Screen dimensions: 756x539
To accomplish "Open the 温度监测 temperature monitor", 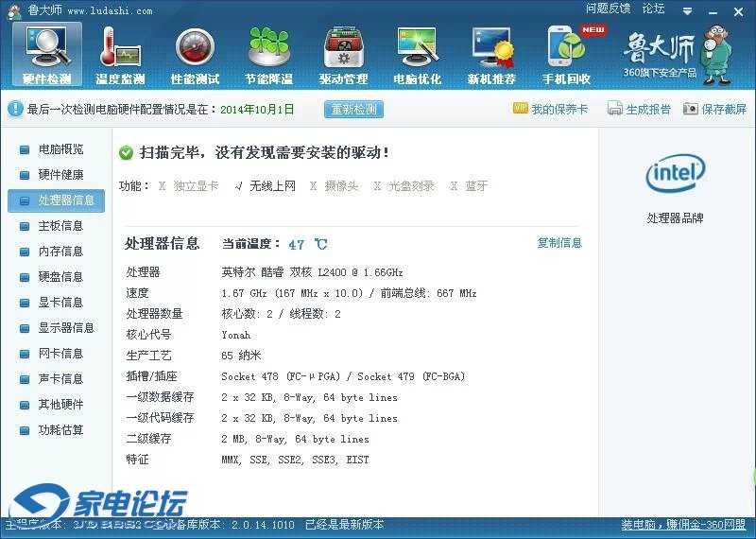I will point(120,56).
